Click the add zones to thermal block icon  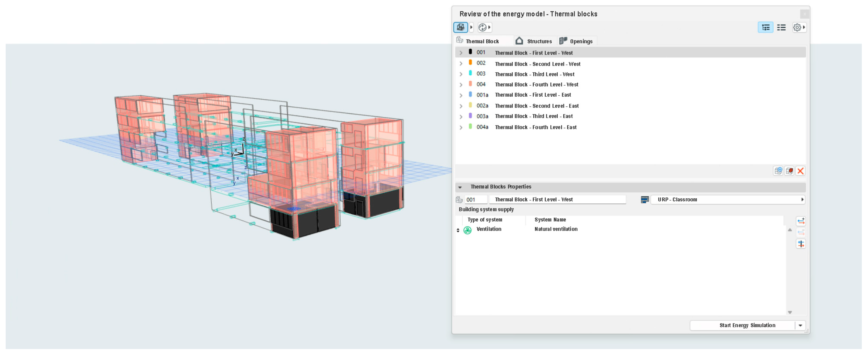789,171
